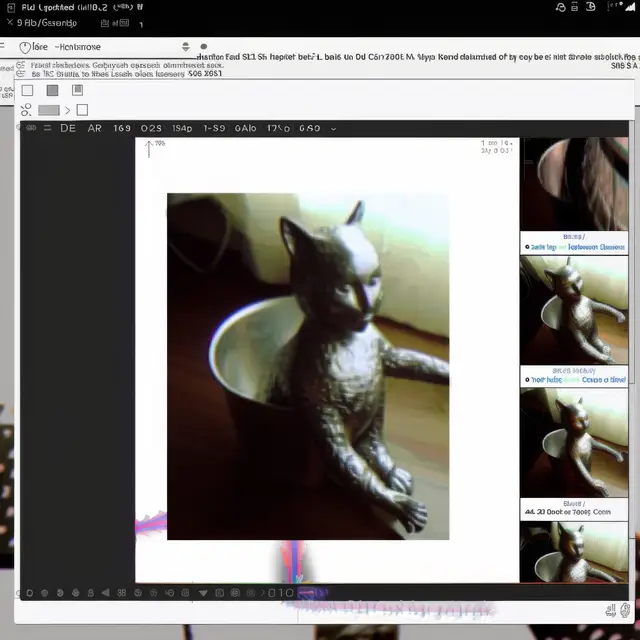Expand the chevron after the 6&0 label
Screen dimensions: 640x640
click(333, 129)
